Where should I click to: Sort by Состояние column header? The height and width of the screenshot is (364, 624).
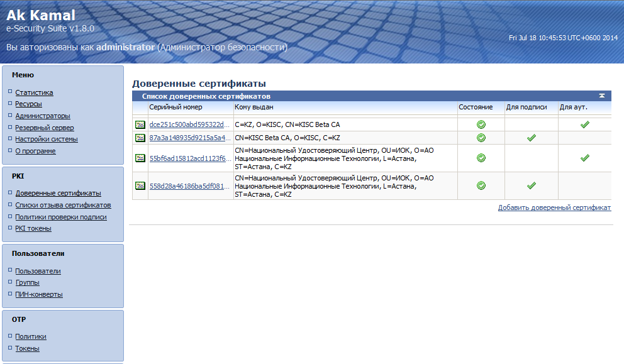pos(476,107)
